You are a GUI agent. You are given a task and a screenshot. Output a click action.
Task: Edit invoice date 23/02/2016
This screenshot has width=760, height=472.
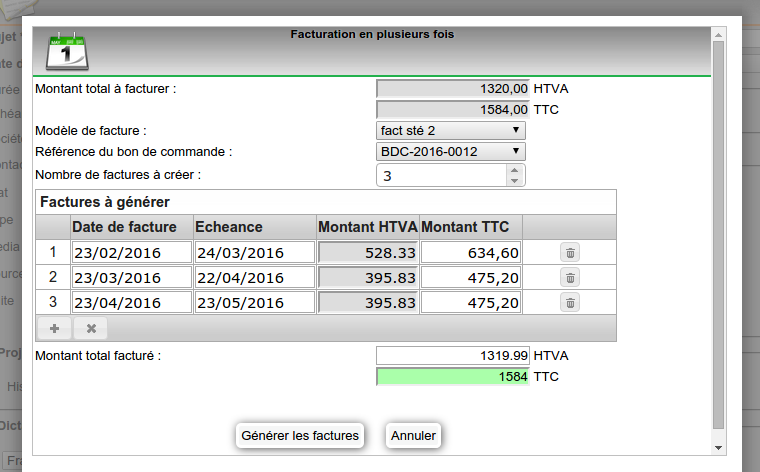click(x=132, y=252)
